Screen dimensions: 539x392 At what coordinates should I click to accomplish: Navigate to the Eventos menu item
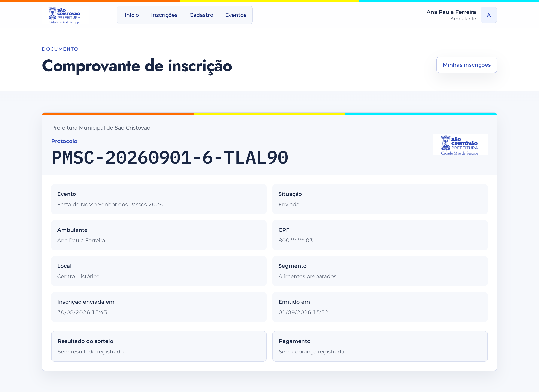click(x=236, y=15)
